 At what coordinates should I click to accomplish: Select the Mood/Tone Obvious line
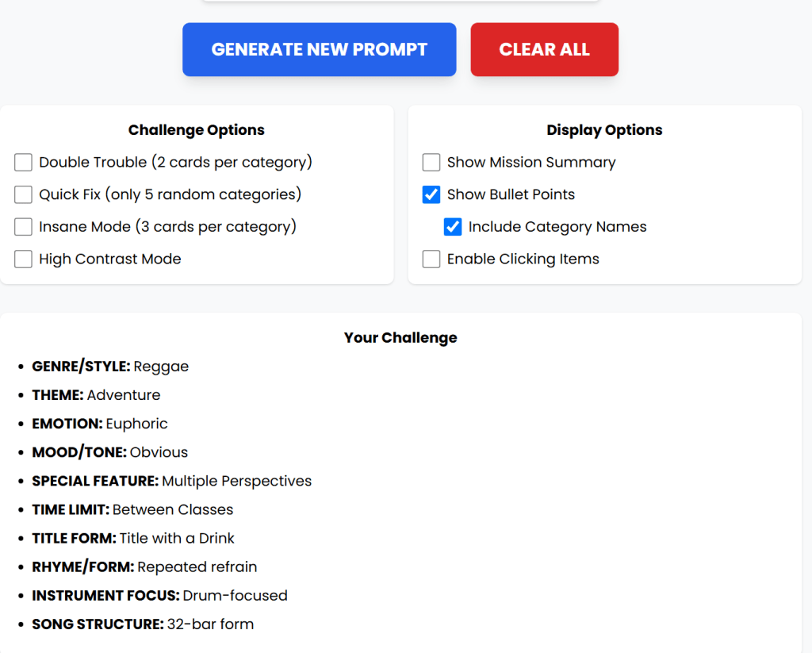coord(110,452)
